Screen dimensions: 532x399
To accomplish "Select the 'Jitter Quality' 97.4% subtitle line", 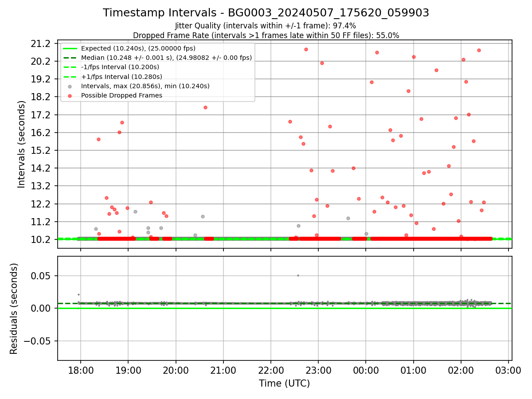I will point(266,26).
